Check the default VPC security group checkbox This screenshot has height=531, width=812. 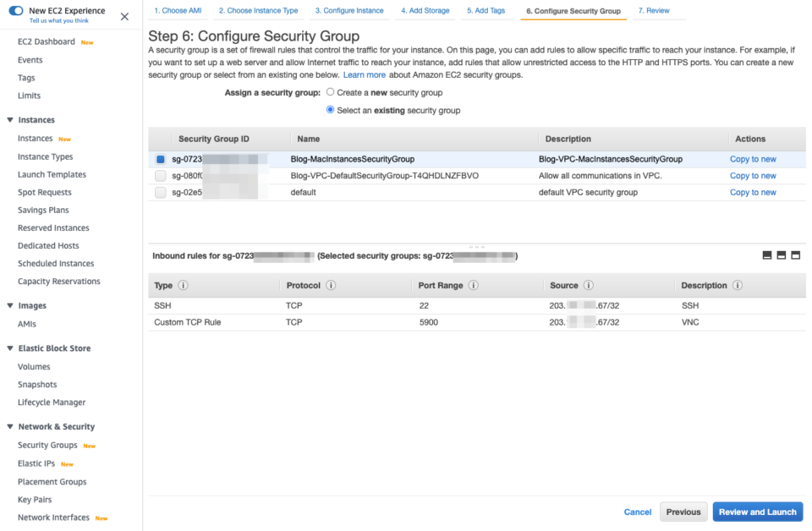[160, 192]
